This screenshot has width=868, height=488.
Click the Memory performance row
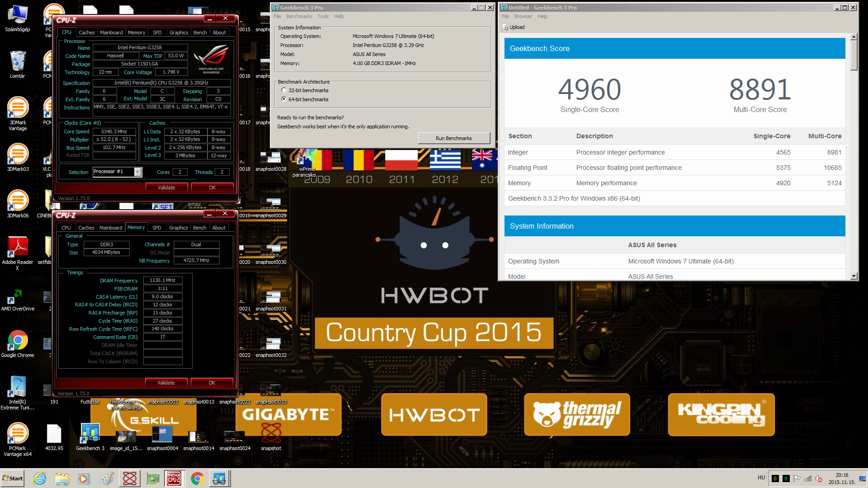(675, 183)
